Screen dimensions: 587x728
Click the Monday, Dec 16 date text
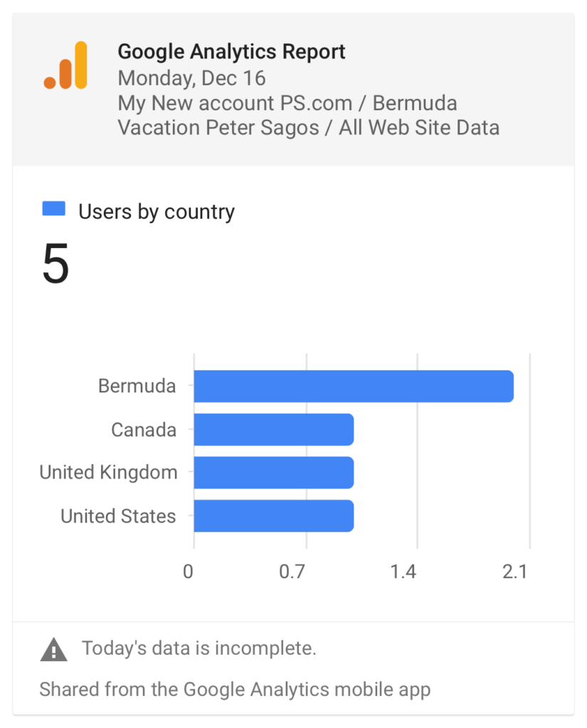pos(191,78)
